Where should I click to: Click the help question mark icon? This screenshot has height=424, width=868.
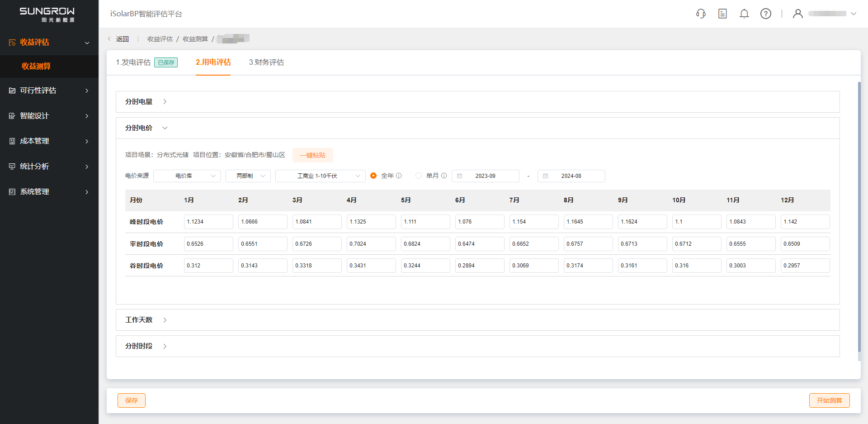coord(766,14)
